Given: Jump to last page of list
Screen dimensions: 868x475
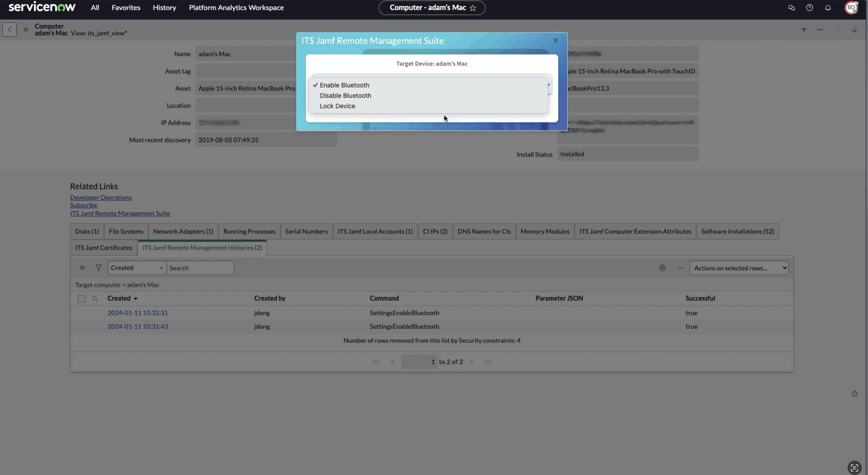Looking at the screenshot, I should (488, 362).
